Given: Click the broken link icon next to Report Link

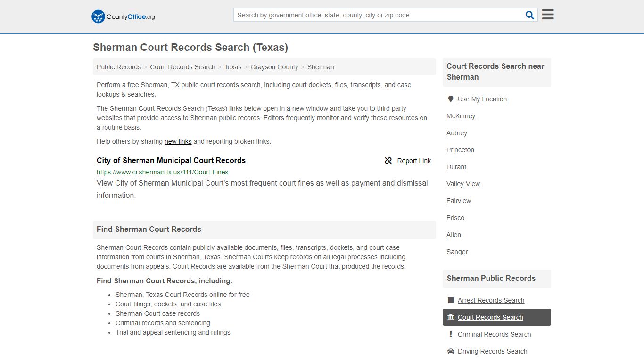Looking at the screenshot, I should [x=388, y=161].
